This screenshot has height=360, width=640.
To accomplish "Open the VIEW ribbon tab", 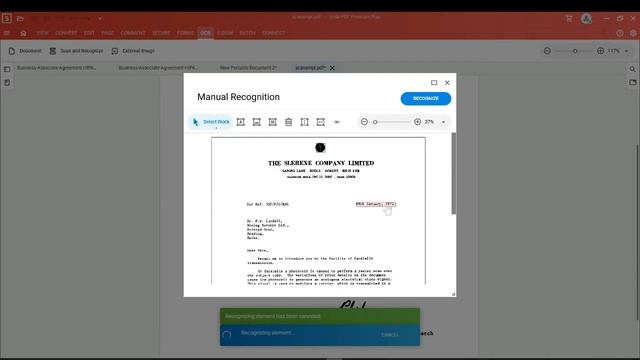I will pos(42,33).
